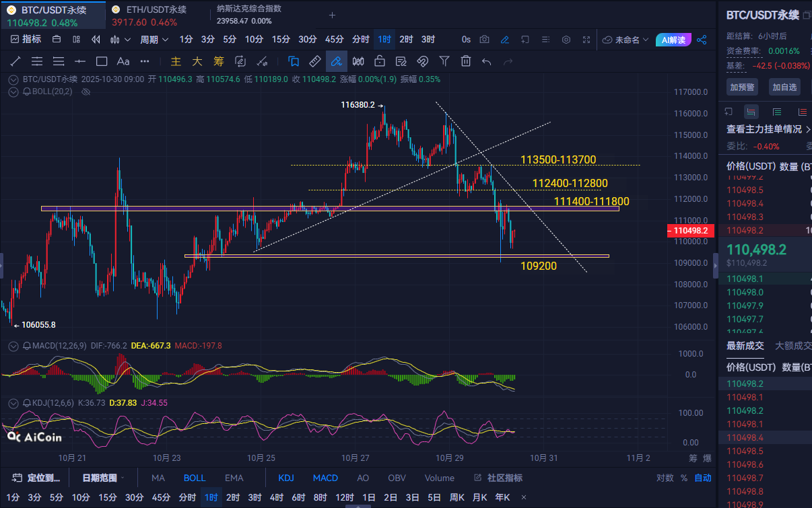Pick the rectangle shape tool

(x=102, y=61)
